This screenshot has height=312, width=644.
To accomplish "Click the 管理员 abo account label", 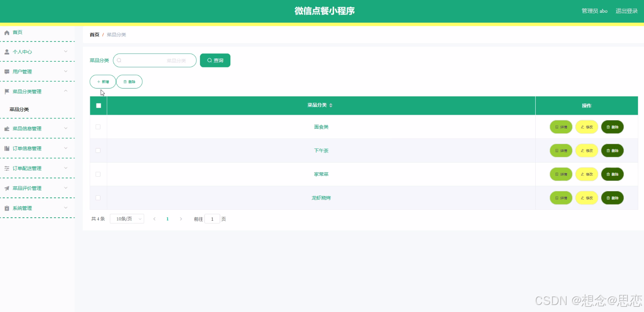I will click(595, 11).
